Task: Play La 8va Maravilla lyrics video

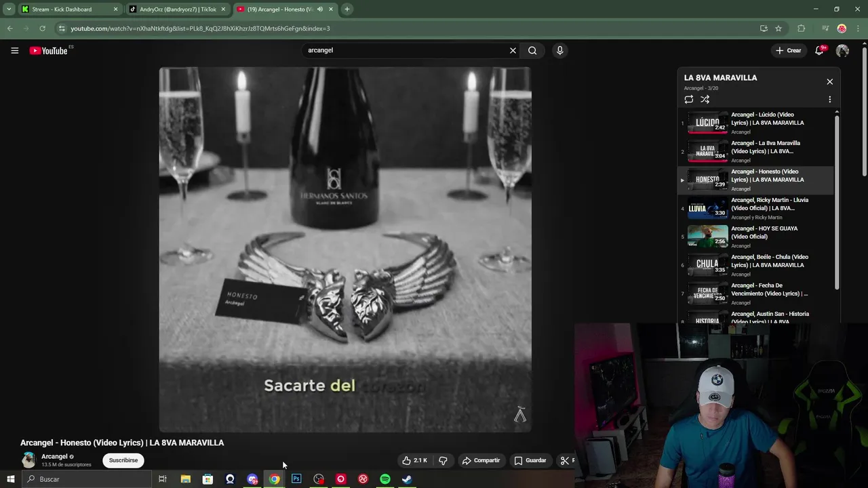Action: tap(757, 151)
